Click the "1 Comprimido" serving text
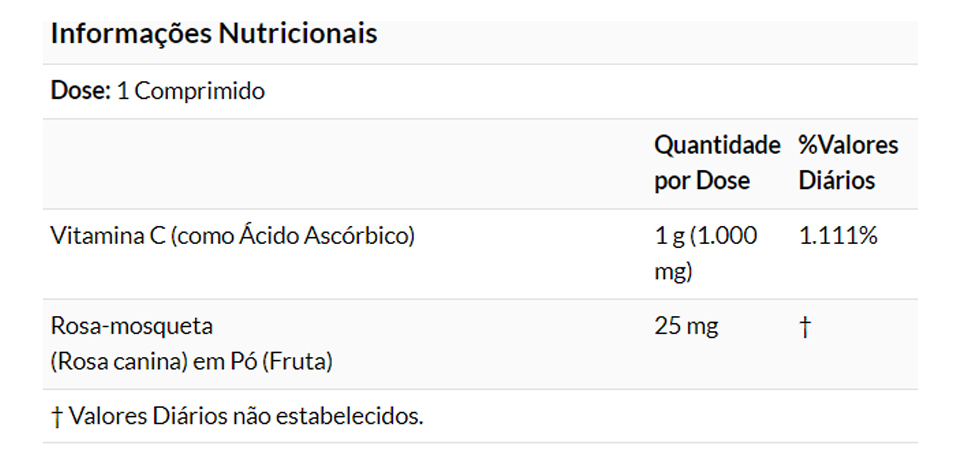The width and height of the screenshot is (961, 465). pos(191,92)
